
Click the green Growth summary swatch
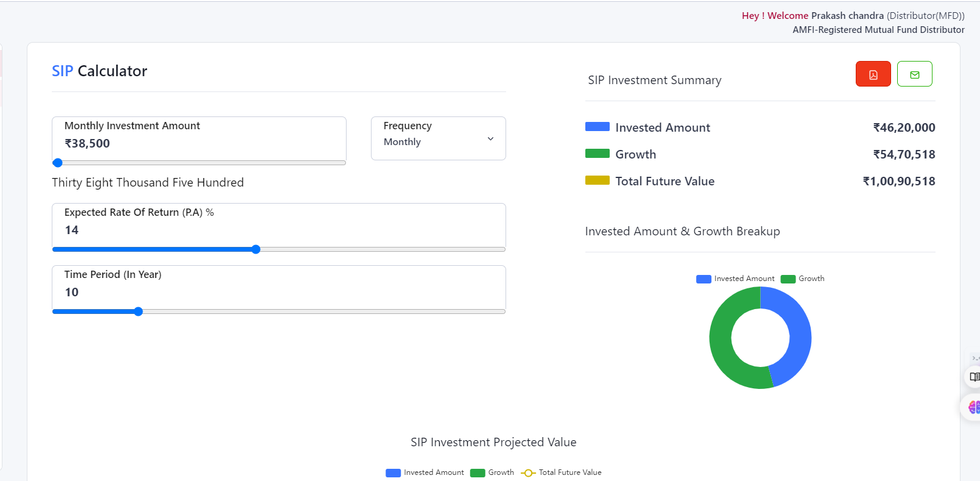point(597,154)
